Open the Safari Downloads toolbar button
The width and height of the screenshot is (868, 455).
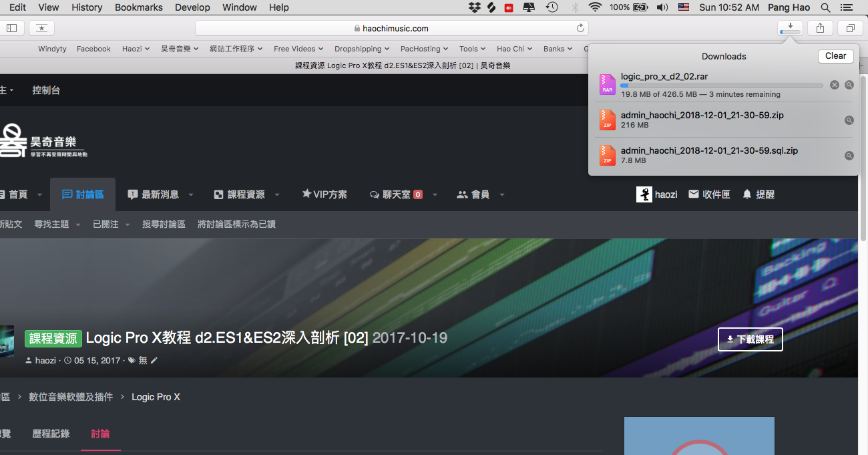[x=790, y=28]
